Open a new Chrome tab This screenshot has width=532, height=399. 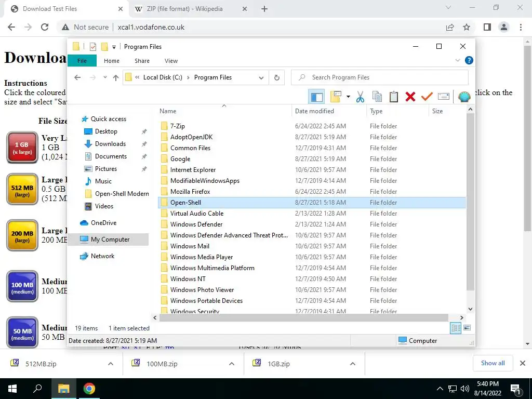click(x=264, y=9)
